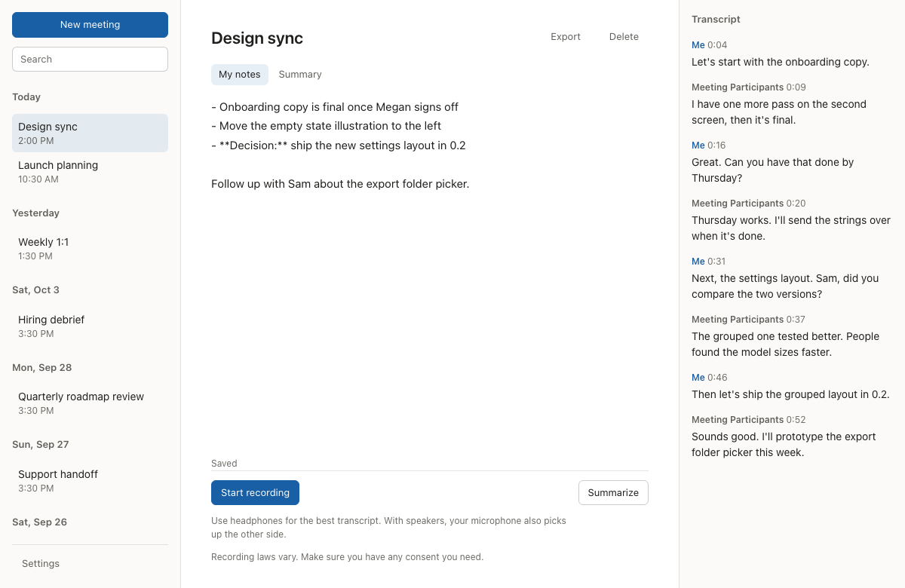Open the Quarterly roadmap review meeting
The height and width of the screenshot is (588, 905).
[x=90, y=403]
